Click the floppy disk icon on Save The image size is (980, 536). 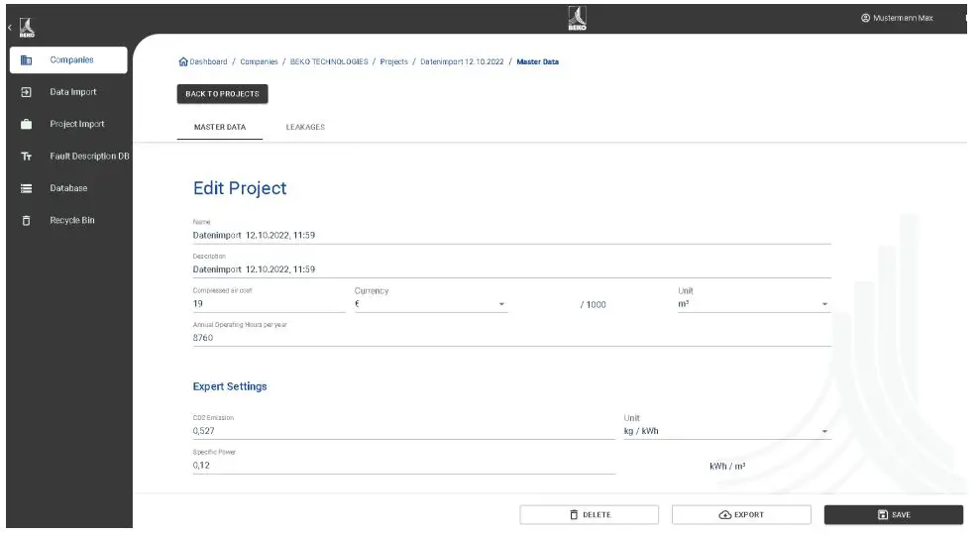point(883,515)
